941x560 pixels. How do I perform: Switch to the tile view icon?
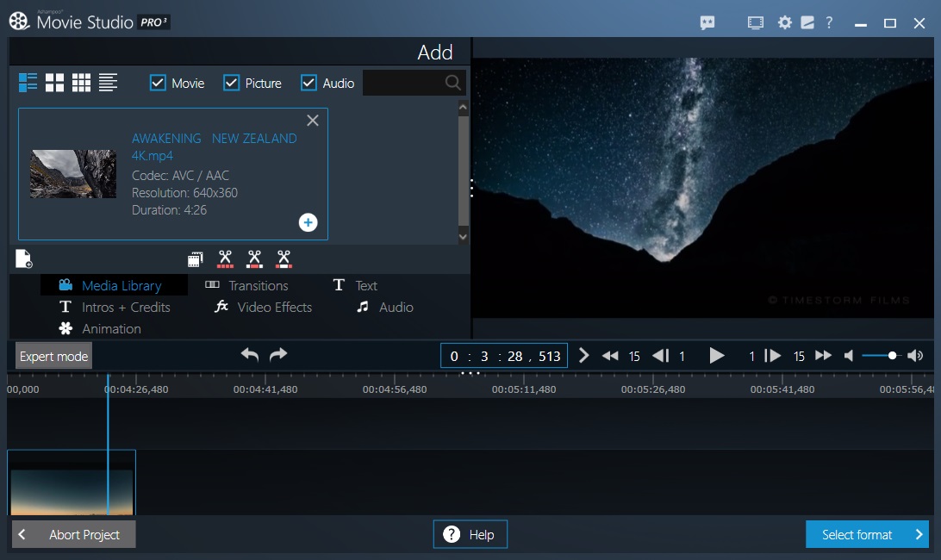(x=53, y=82)
